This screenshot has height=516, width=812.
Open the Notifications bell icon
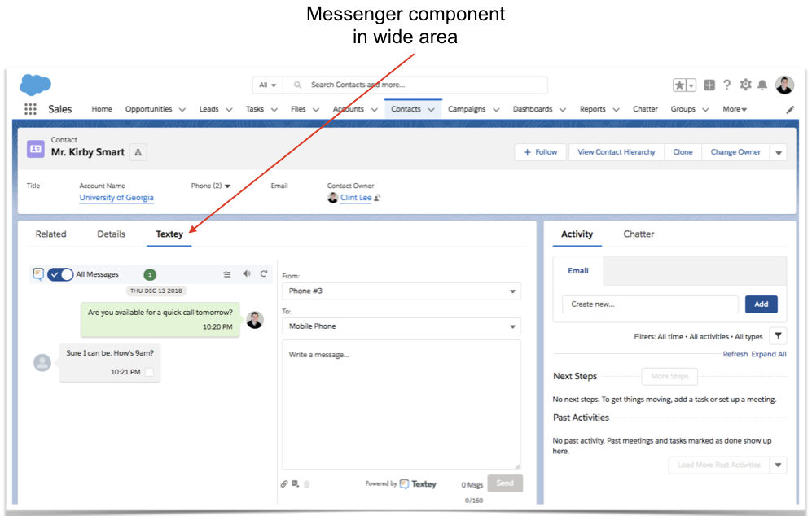click(x=762, y=85)
